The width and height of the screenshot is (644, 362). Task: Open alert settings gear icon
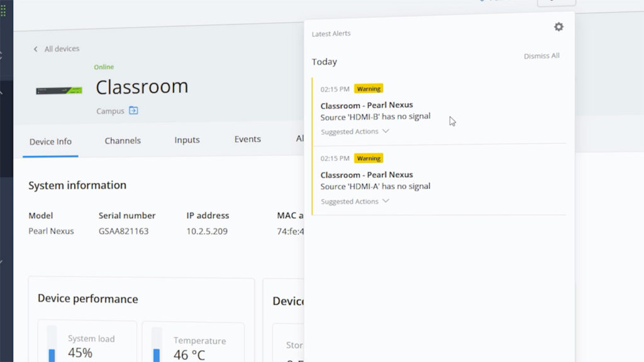click(x=558, y=27)
